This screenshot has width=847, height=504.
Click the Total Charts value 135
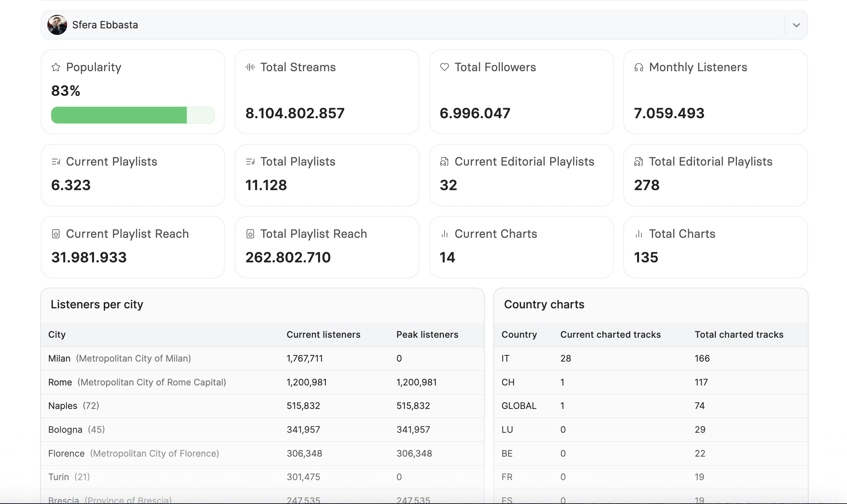[x=646, y=257]
